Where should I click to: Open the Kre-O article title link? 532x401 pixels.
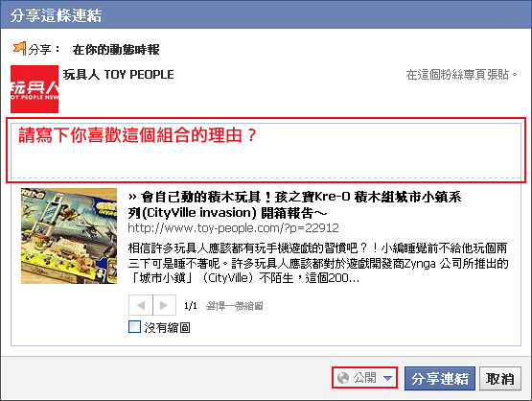click(294, 204)
